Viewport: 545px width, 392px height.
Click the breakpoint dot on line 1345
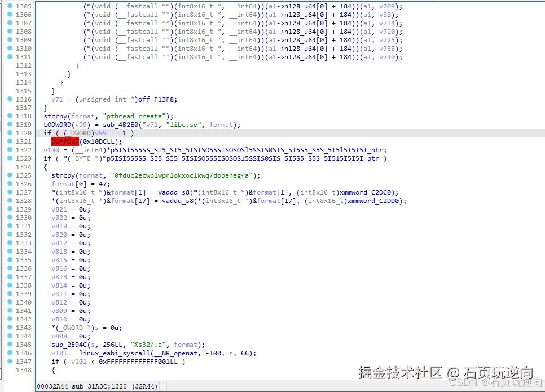(x=10, y=345)
